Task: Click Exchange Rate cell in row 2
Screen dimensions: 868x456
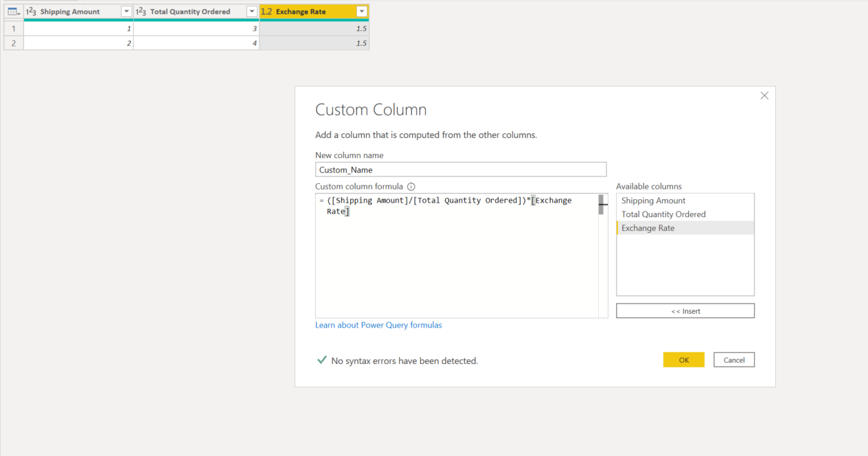Action: click(x=315, y=43)
